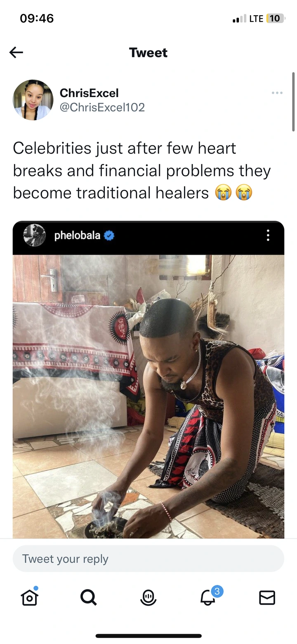297x644 pixels.
Task: Tap the phelobala account avatar
Action: [x=34, y=235]
